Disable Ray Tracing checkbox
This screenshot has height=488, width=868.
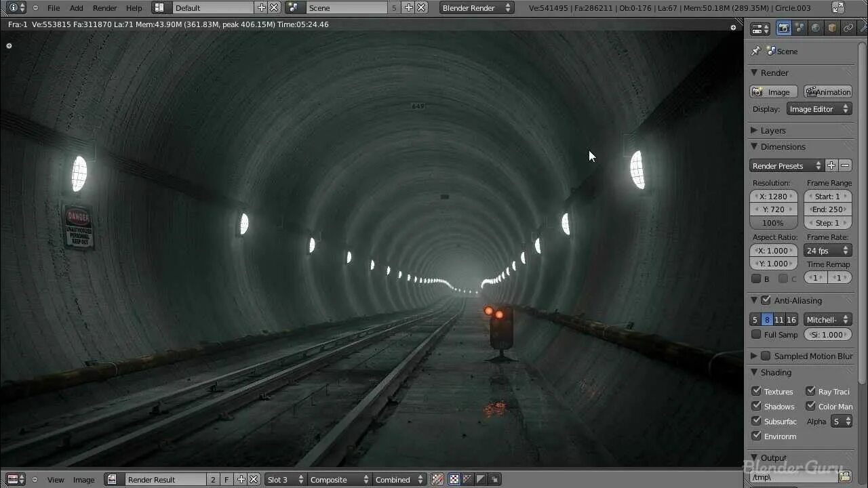click(810, 391)
